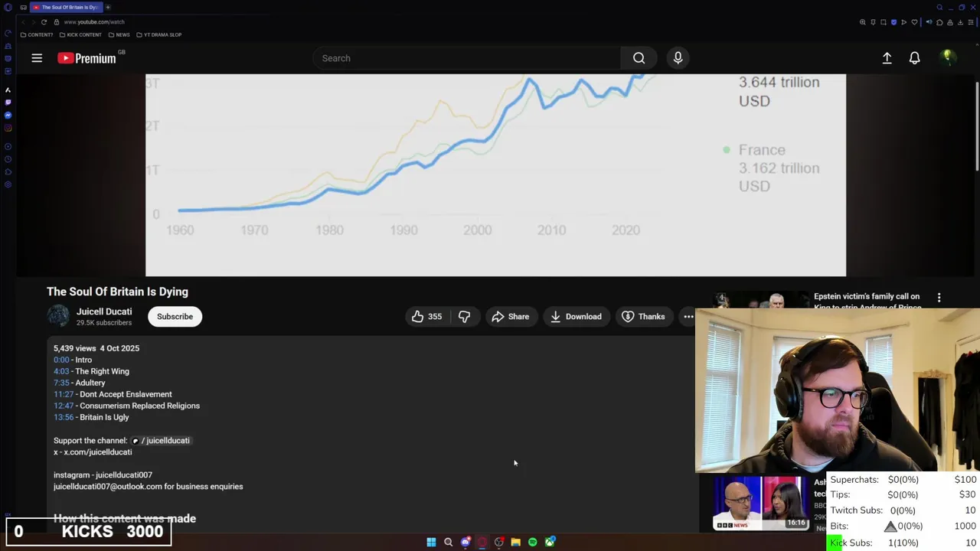Open a new browser tab
980x551 pixels.
pyautogui.click(x=108, y=7)
